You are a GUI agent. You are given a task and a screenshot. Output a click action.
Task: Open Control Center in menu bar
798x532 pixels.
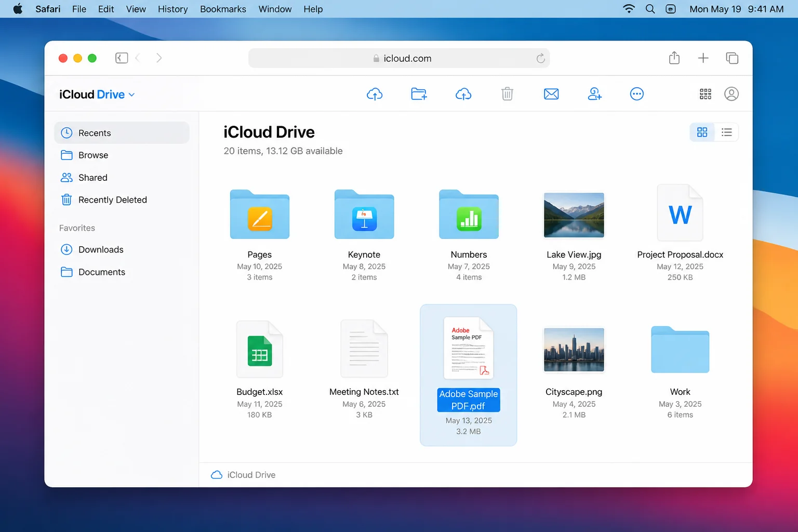click(x=671, y=9)
